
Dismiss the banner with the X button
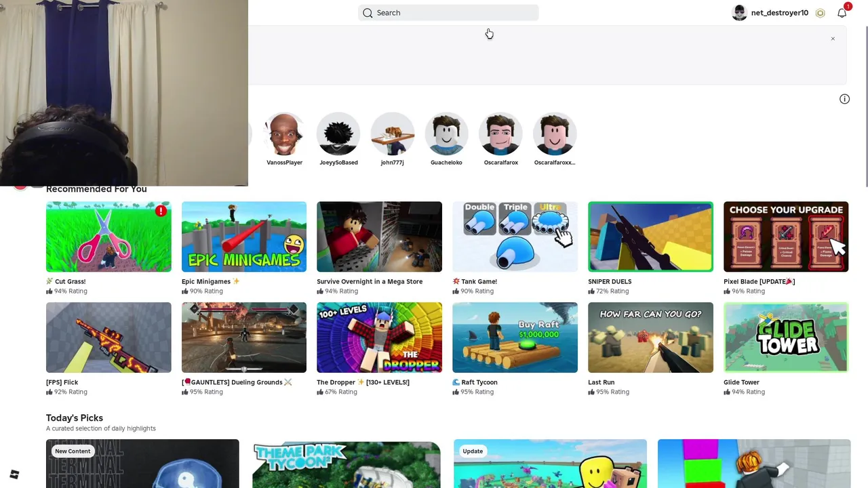833,39
